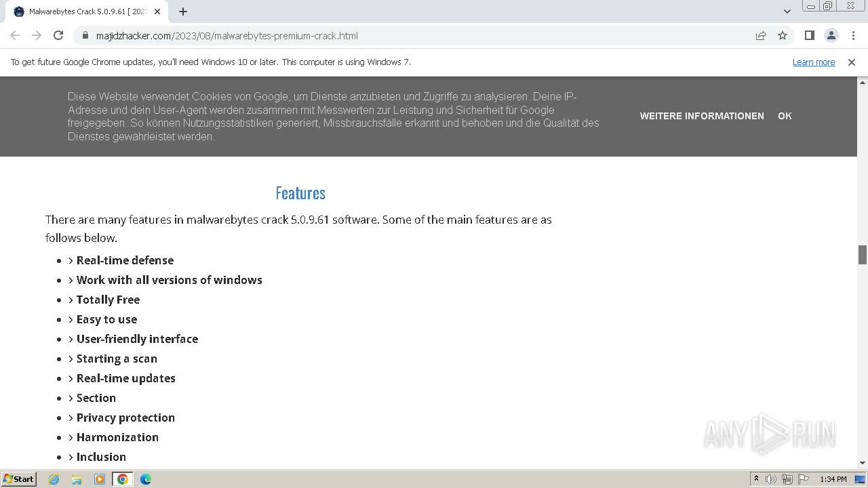Click WEITERE INFORMATIONEN in cookie banner
The width and height of the screenshot is (868, 488).
pos(702,116)
